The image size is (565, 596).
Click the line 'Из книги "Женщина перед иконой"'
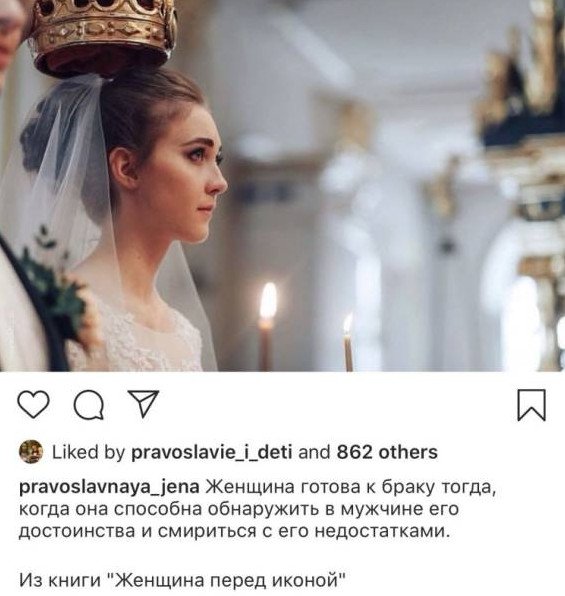183,580
